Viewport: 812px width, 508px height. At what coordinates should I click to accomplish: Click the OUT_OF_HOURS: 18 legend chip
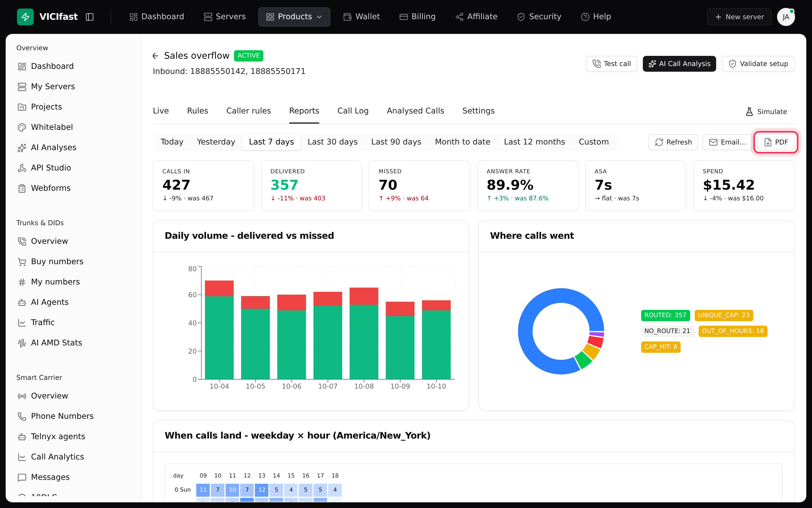[733, 331]
